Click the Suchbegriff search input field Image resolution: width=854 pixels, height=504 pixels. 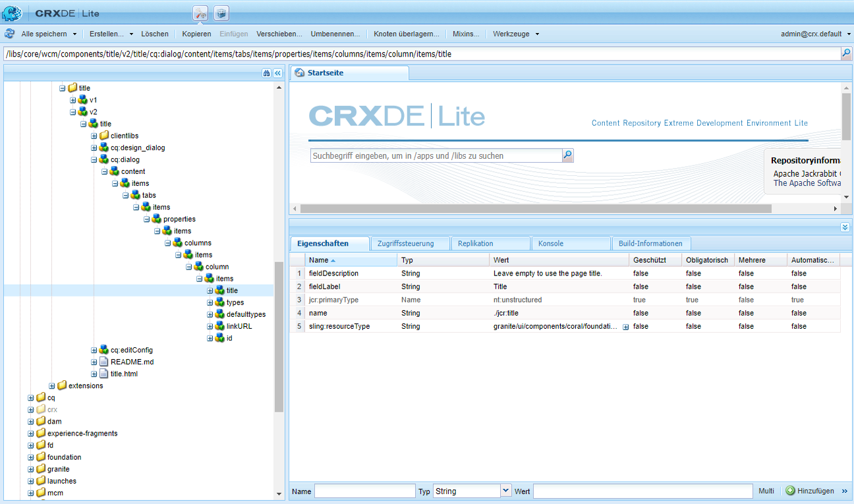click(x=436, y=155)
